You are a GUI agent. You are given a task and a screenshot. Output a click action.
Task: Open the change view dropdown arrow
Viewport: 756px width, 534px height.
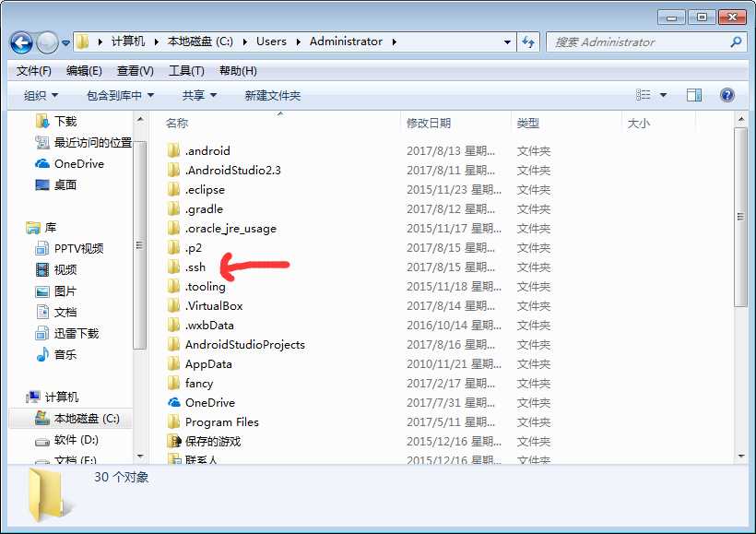[x=664, y=95]
